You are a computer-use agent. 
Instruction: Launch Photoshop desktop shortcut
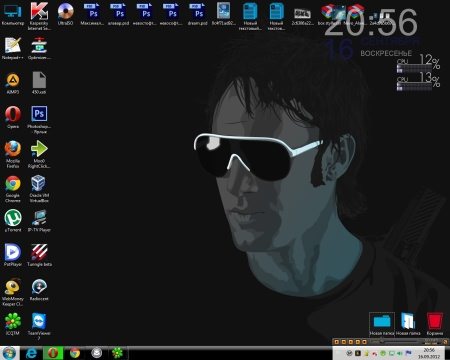[39, 119]
